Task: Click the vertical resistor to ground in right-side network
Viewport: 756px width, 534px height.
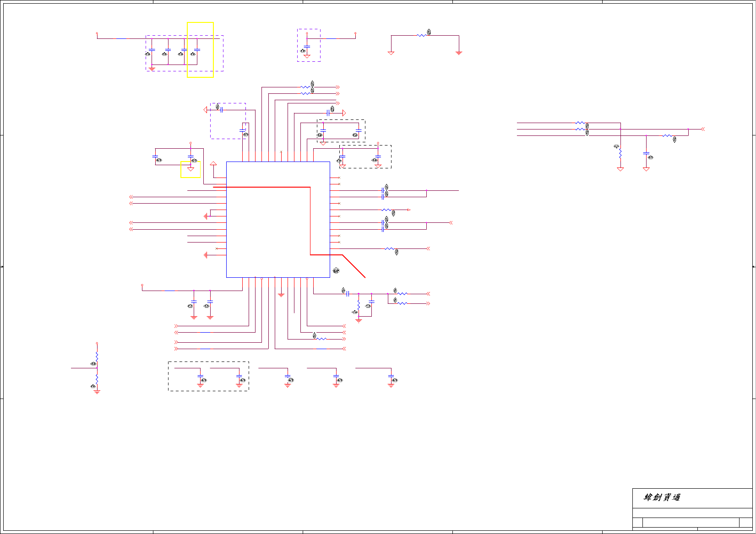Action: click(620, 154)
